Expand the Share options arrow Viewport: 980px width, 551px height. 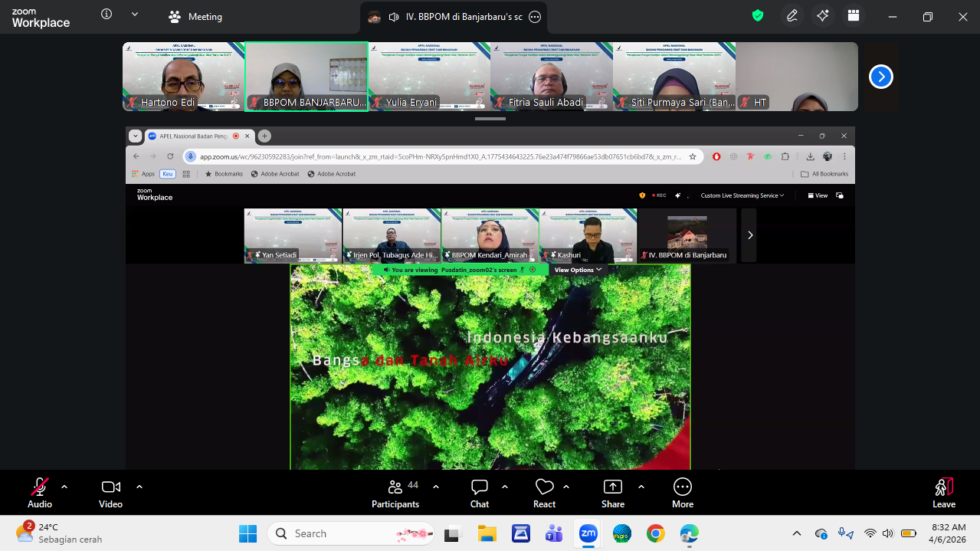coord(641,487)
